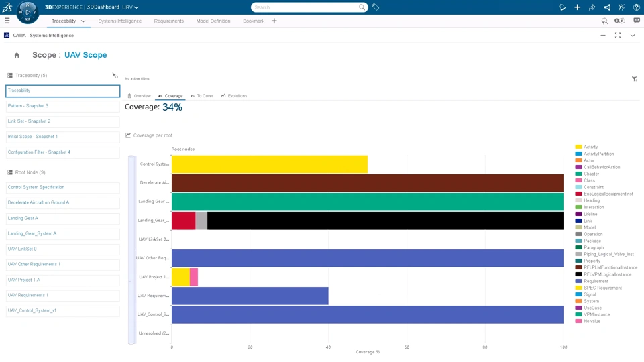Image resolution: width=644 pixels, height=362 pixels.
Task: Click the RFLVPMLogicalInstance legend swatch
Action: click(x=578, y=274)
